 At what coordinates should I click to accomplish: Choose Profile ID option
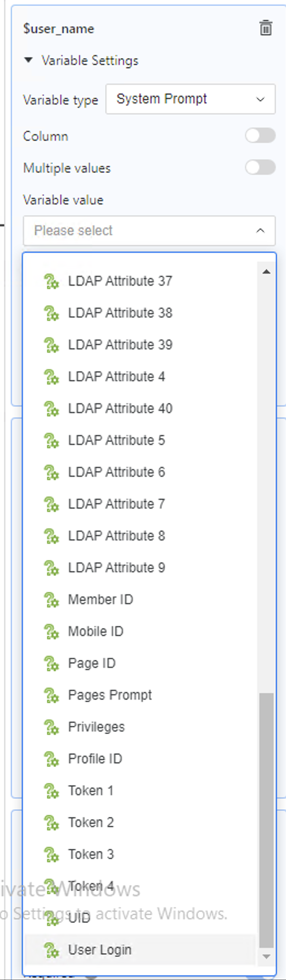coord(140,759)
